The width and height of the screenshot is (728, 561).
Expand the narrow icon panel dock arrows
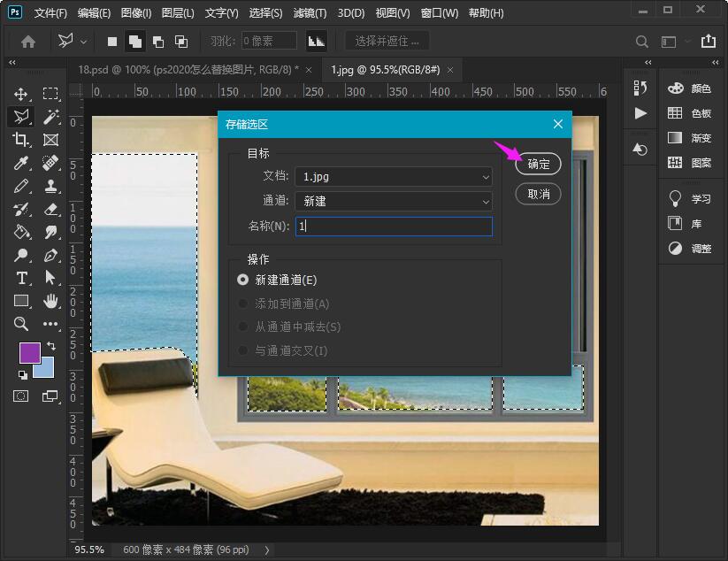(x=648, y=62)
